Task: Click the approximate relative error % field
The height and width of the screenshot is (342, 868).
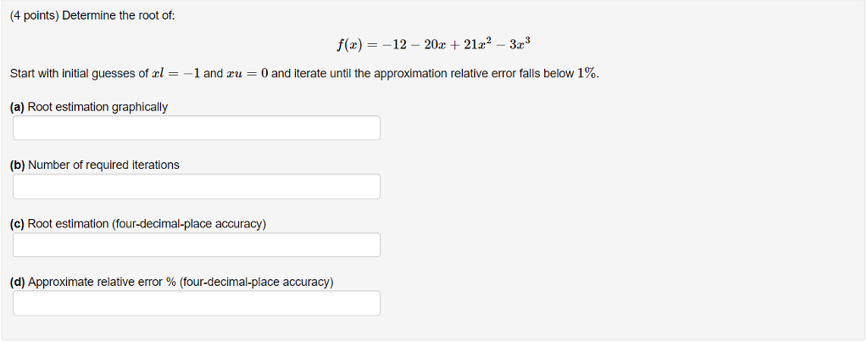Action: point(197,303)
